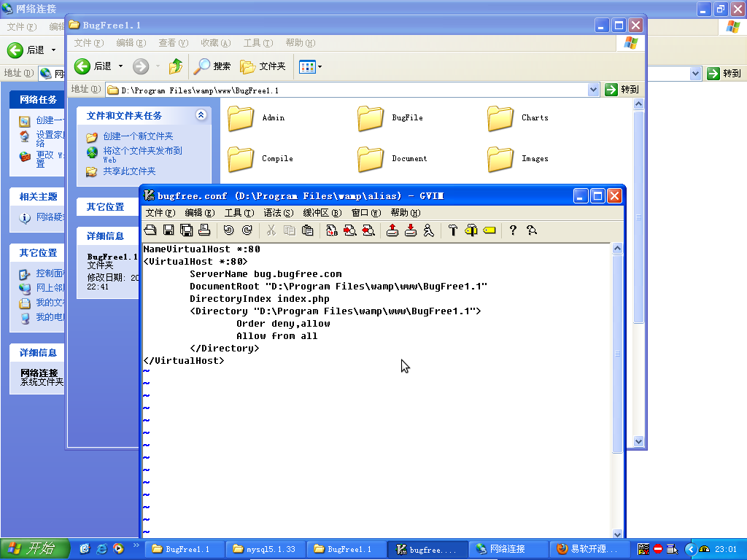Click GVIM scrollbar up arrow
The image size is (747, 560).
click(x=617, y=248)
